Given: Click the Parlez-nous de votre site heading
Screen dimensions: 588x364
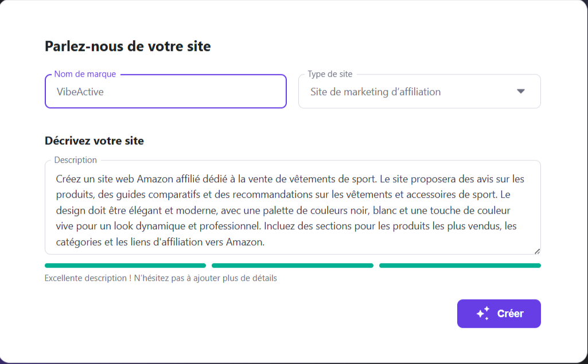Looking at the screenshot, I should 128,46.
